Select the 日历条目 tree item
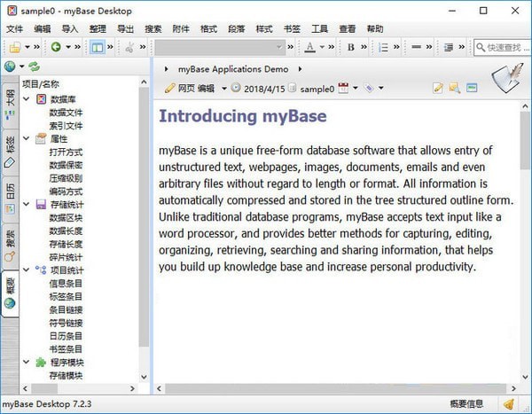Image resolution: width=532 pixels, height=414 pixels. pyautogui.click(x=66, y=336)
